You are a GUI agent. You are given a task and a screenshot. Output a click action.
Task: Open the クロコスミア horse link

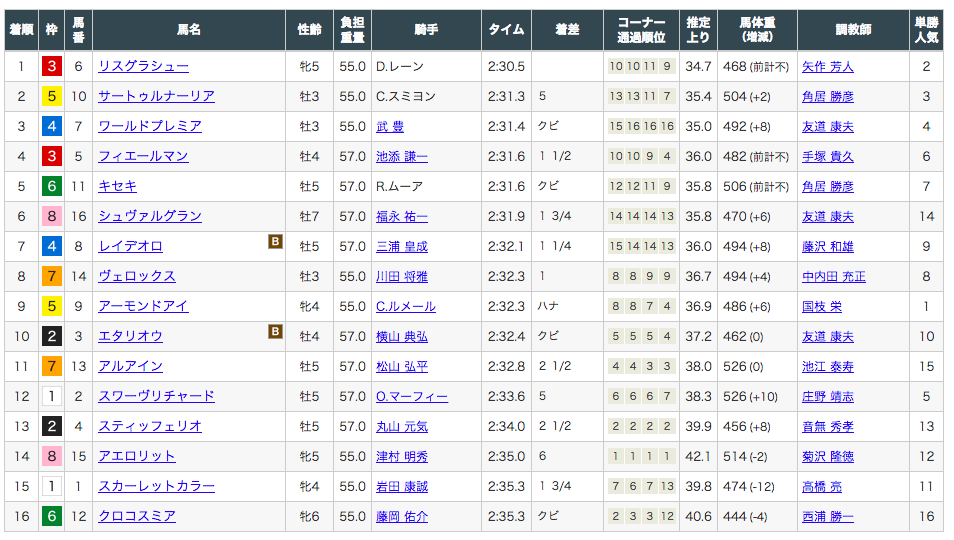point(137,516)
